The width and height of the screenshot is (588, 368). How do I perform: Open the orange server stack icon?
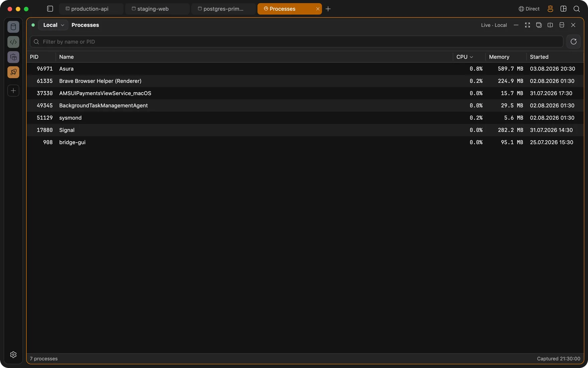tap(550, 9)
